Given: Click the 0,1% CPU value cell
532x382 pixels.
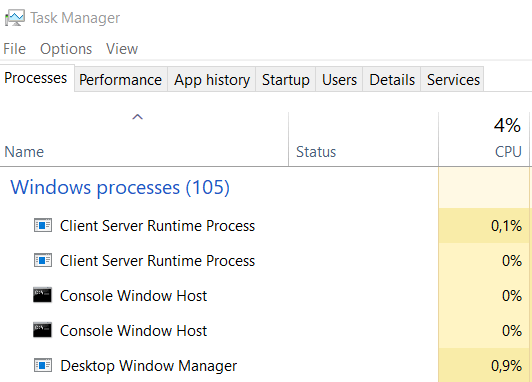Looking at the screenshot, I should (484, 225).
